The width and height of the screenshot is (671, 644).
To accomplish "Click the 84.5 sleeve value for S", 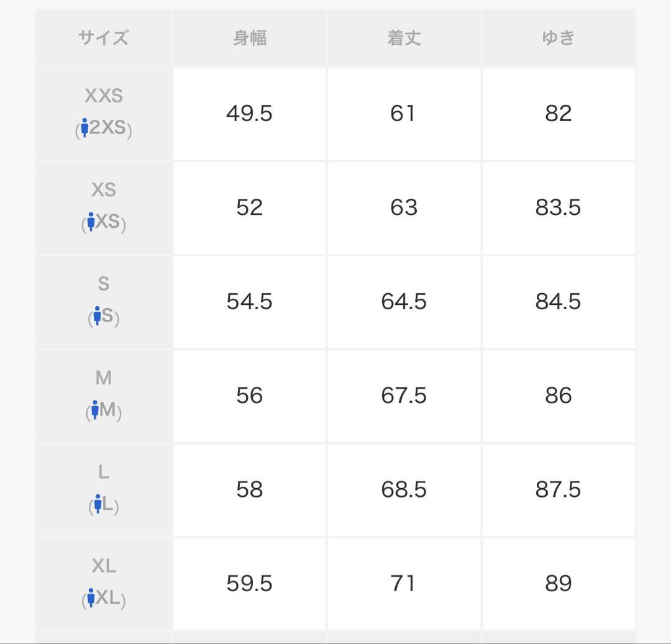I will point(558,302).
